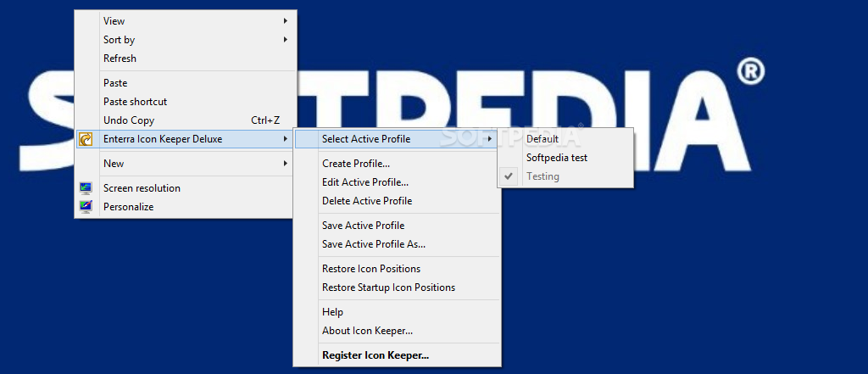868x374 pixels.
Task: Expand the View submenu arrow
Action: tap(286, 21)
